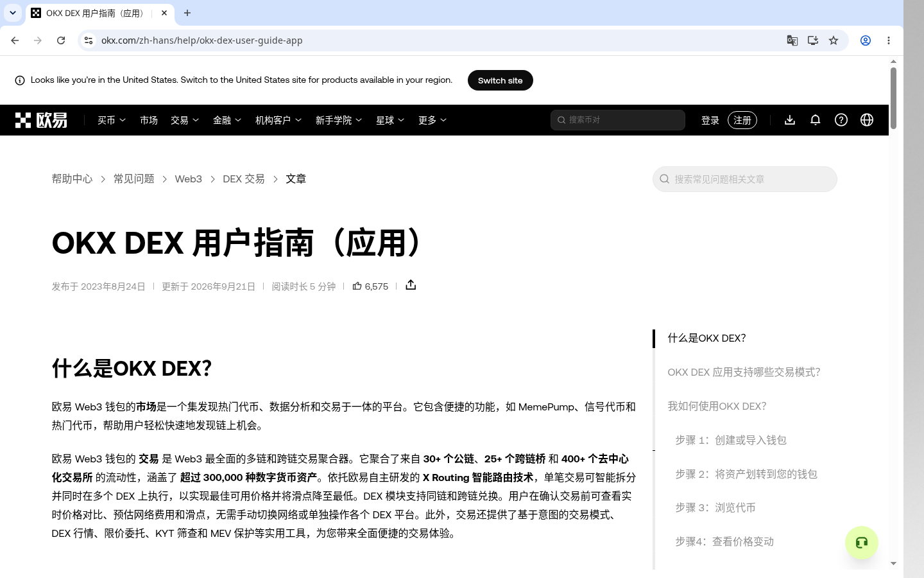Jump to 步骤 2：将资产划转到您的钱包
The height and width of the screenshot is (578, 924).
coord(746,475)
